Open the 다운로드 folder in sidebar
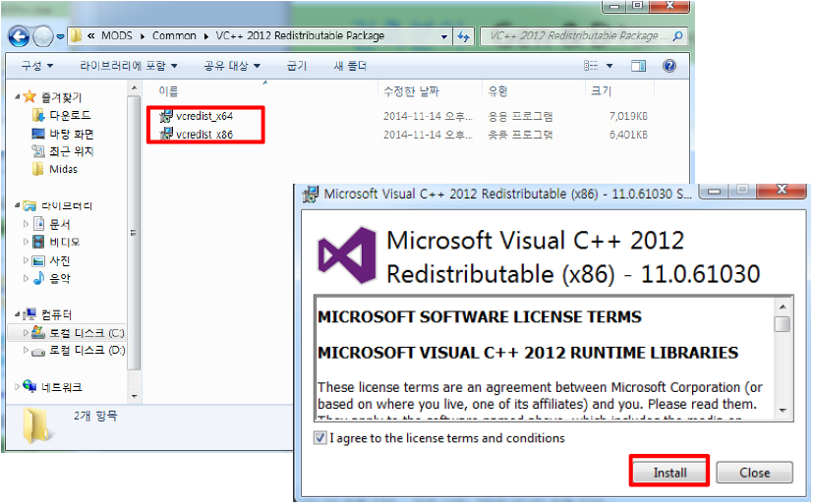The width and height of the screenshot is (813, 504). pos(70,115)
